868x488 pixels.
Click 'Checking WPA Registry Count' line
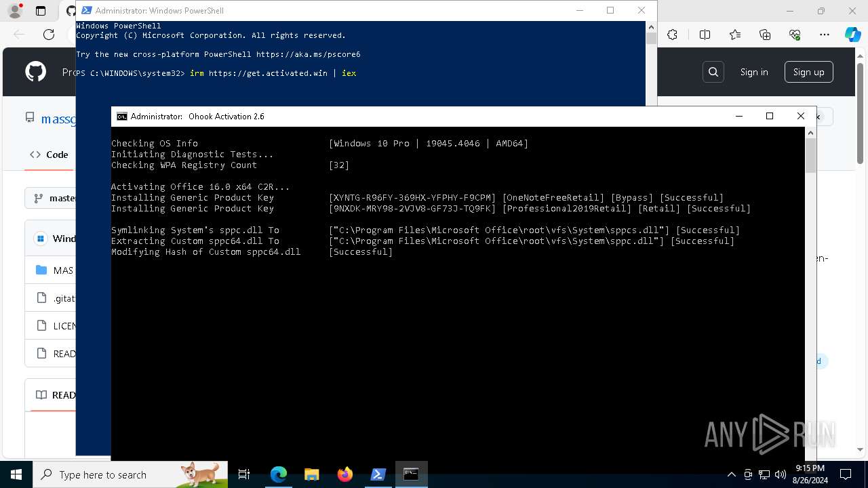click(184, 165)
